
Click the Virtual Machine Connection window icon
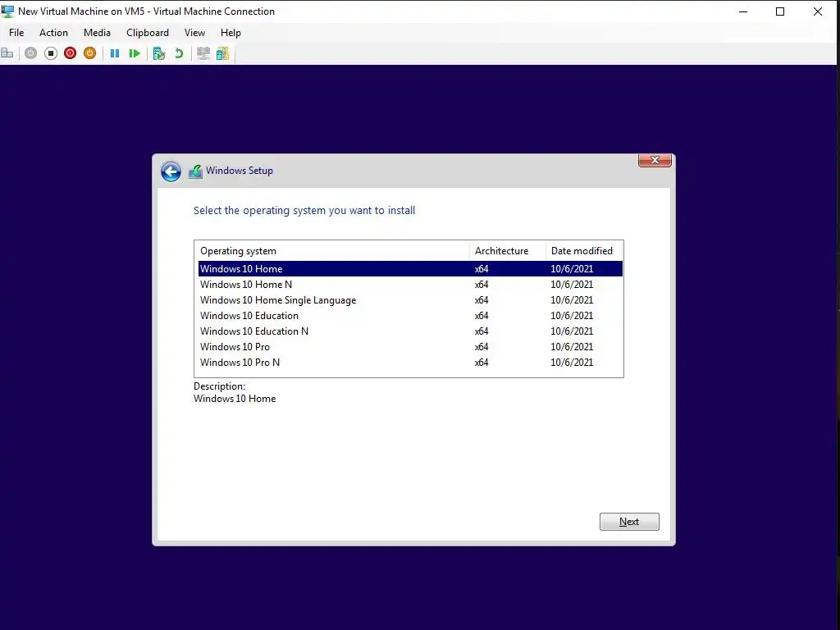[x=7, y=11]
